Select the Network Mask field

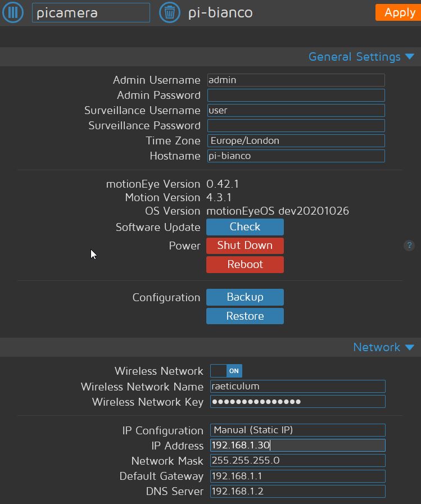pos(297,460)
